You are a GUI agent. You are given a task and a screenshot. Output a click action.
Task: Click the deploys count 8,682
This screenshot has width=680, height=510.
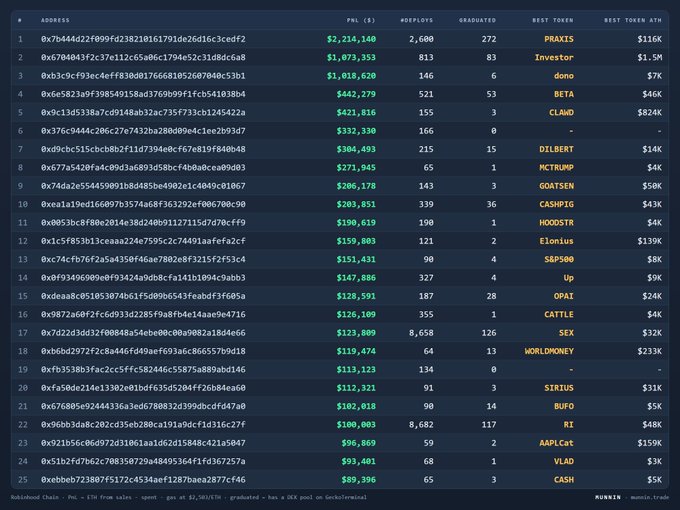tap(421, 425)
